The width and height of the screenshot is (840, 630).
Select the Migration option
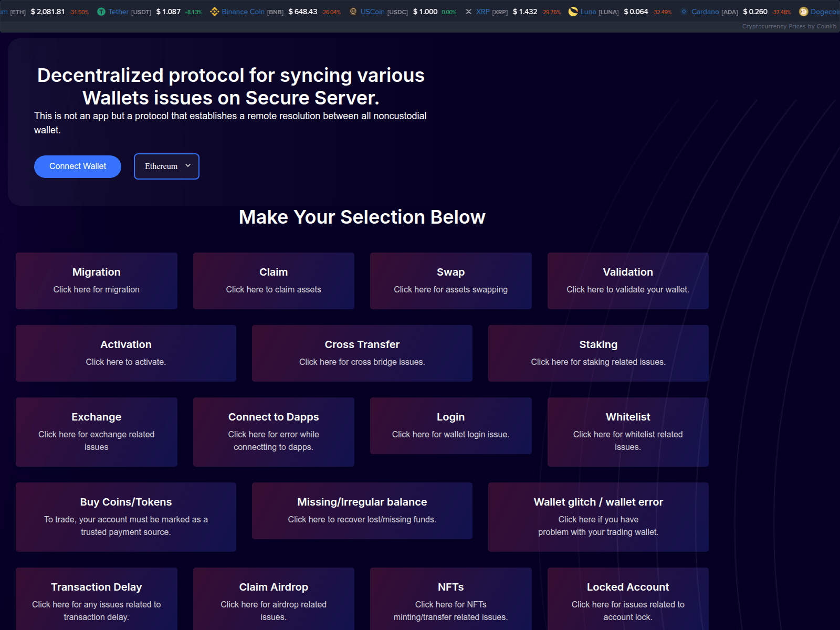(x=96, y=280)
